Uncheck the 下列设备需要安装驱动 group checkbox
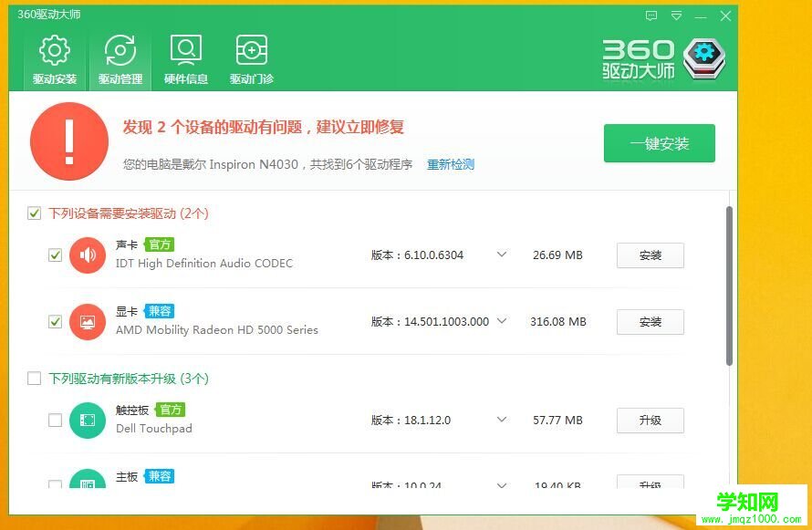The width and height of the screenshot is (812, 530). pyautogui.click(x=34, y=213)
